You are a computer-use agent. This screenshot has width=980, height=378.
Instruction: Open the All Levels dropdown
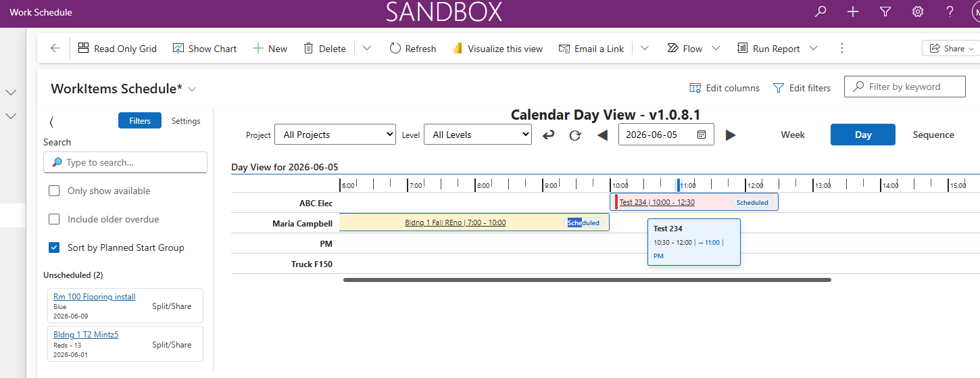477,135
